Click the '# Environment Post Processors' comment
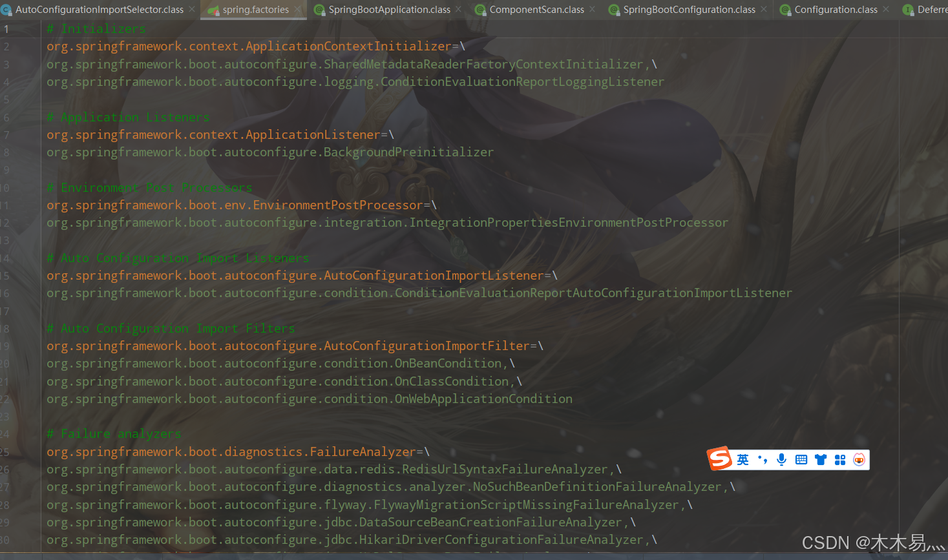Screen dimensions: 948x560 pyautogui.click(x=149, y=187)
